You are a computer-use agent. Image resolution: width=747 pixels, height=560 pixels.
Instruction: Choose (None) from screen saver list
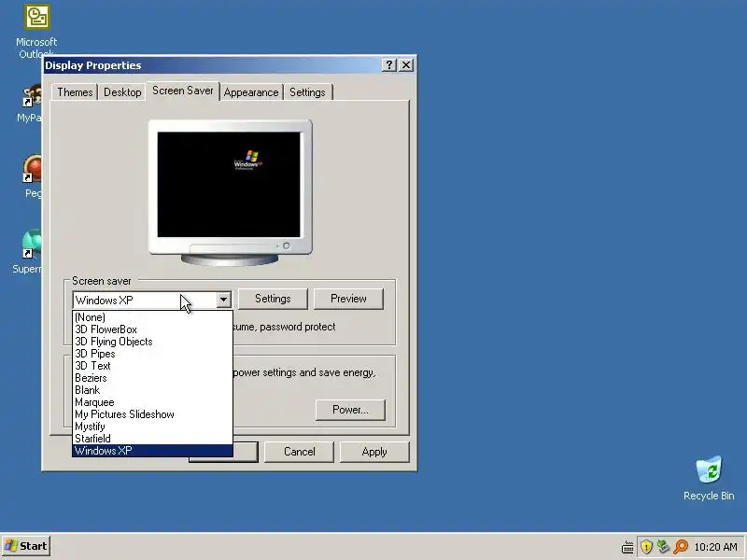coord(152,317)
